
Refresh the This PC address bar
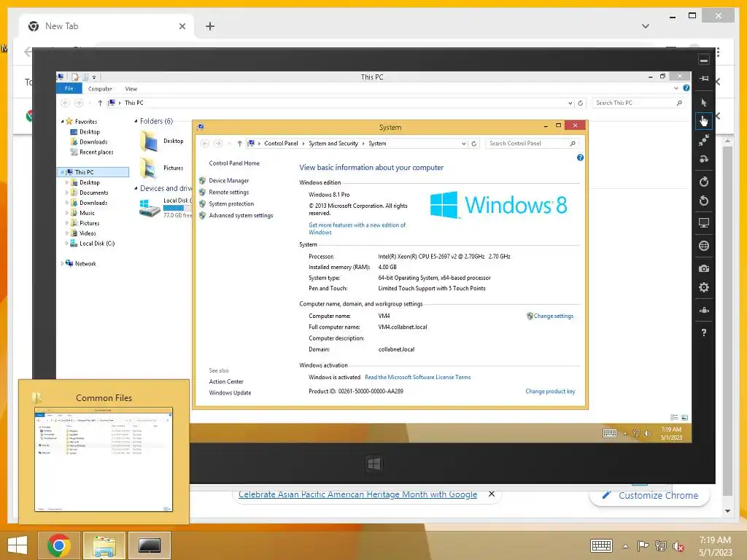tap(580, 103)
